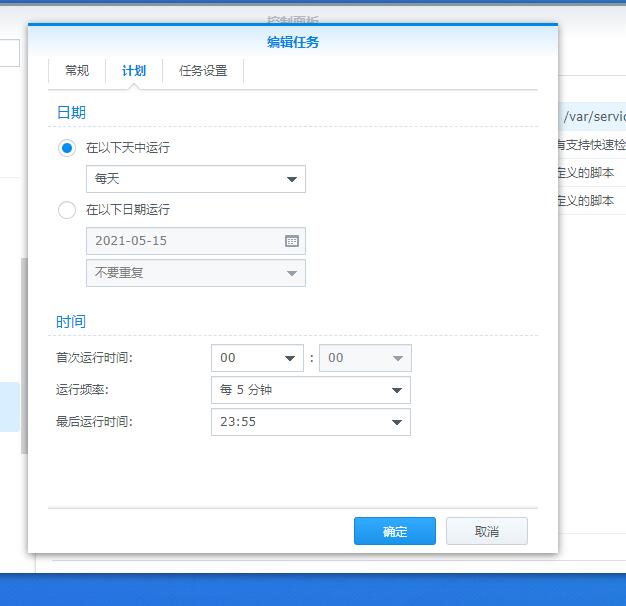Screen dimensions: 626x606
Task: Open the calendar picker icon in date field
Action: [x=291, y=241]
